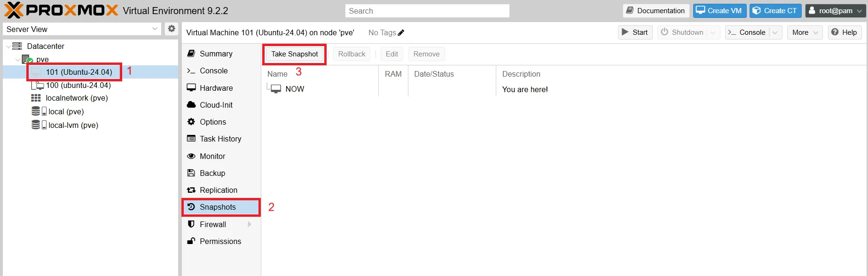This screenshot has height=276, width=868.
Task: Click the local-lvm (pve) storage icon
Action: click(x=39, y=125)
